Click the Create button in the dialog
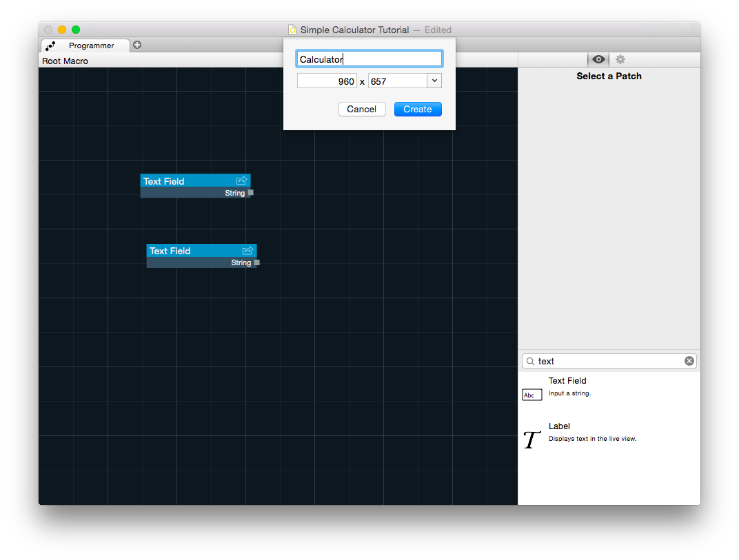This screenshot has height=560, width=739. 418,110
